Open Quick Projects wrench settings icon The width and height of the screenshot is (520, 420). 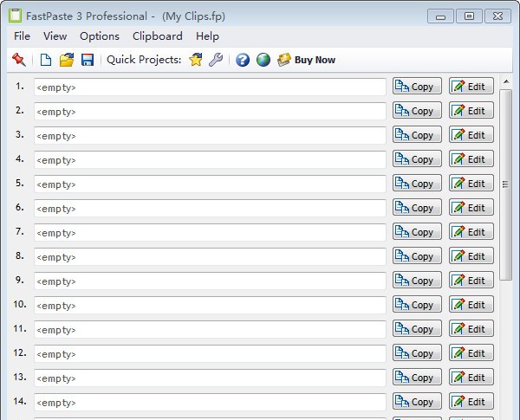(216, 60)
